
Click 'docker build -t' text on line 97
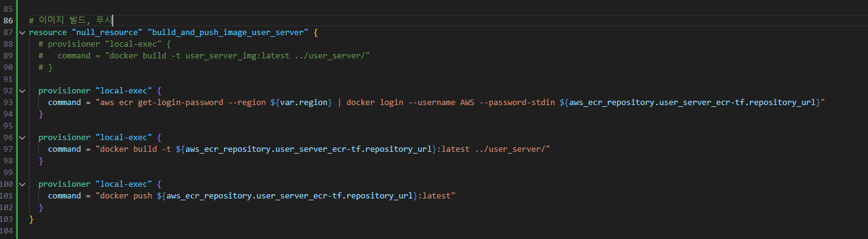pyautogui.click(x=135, y=149)
